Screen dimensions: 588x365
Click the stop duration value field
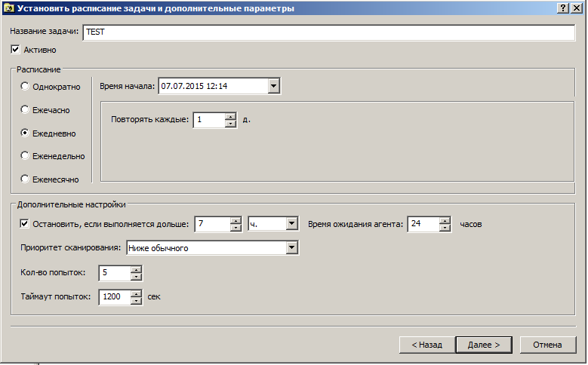(213, 224)
